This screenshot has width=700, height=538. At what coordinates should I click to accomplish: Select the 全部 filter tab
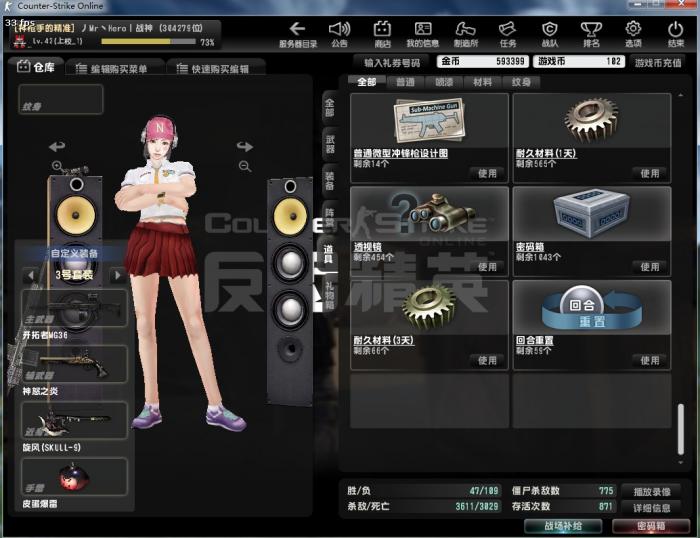coord(367,82)
